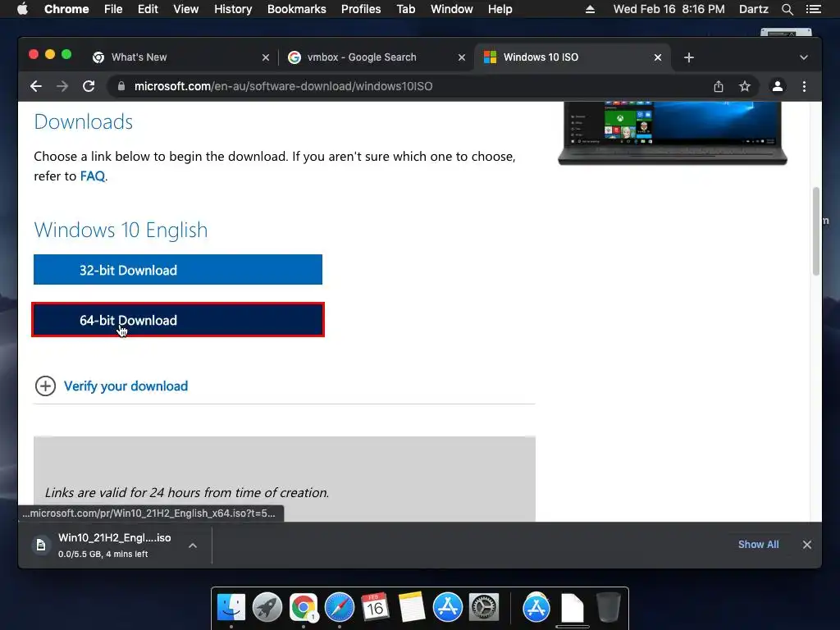
Task: Open the Chrome menu
Action: (x=66, y=9)
